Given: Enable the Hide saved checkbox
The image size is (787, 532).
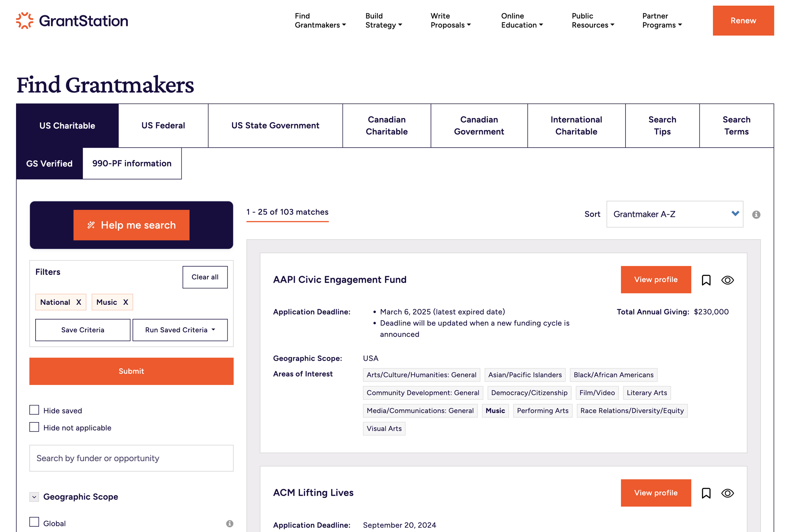Looking at the screenshot, I should (34, 410).
